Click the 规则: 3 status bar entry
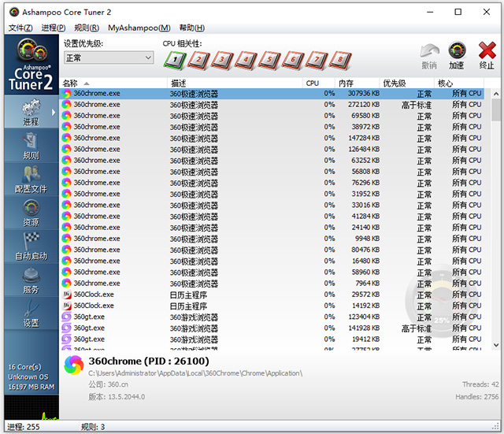Viewport: 504px width, 434px height. 93,427
